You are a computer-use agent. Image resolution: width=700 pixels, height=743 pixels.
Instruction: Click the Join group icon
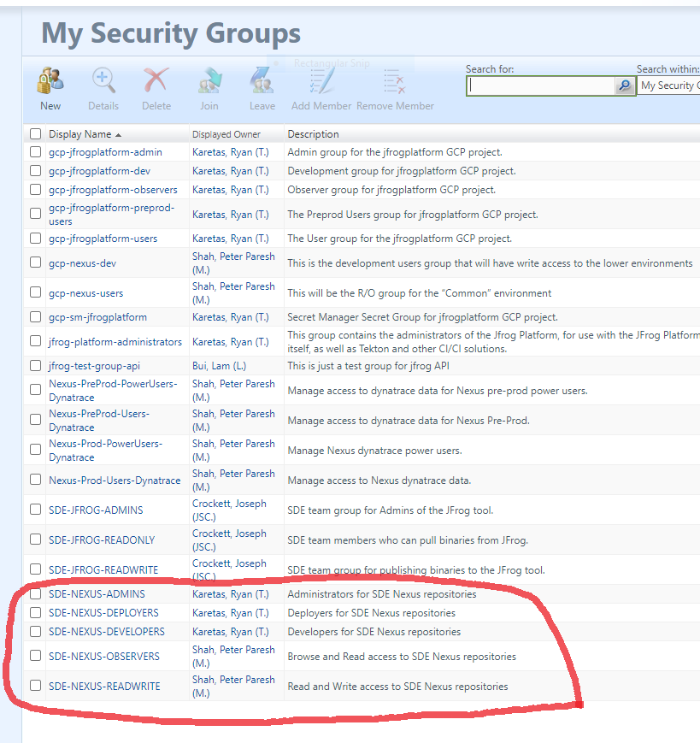209,80
